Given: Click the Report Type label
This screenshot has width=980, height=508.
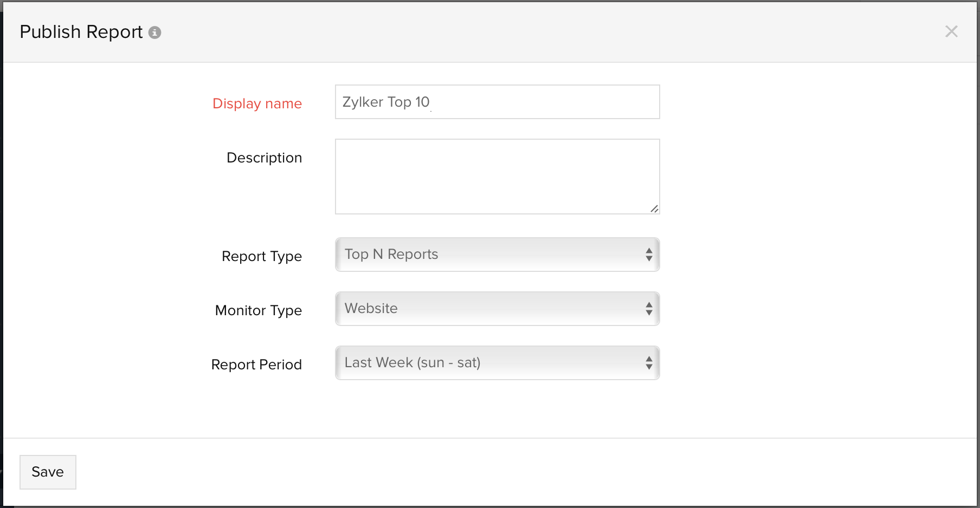Looking at the screenshot, I should [261, 256].
